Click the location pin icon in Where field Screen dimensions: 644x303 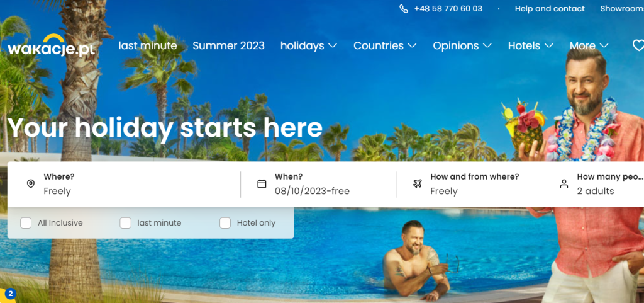(30, 184)
